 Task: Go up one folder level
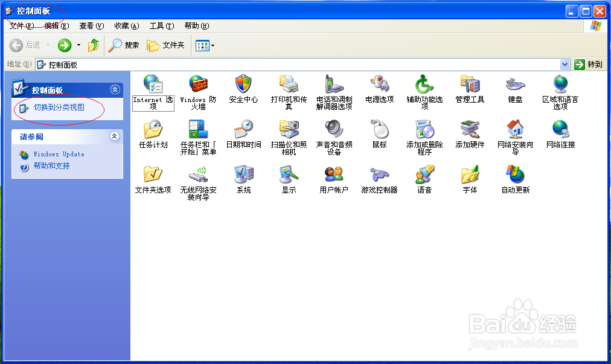coord(94,45)
